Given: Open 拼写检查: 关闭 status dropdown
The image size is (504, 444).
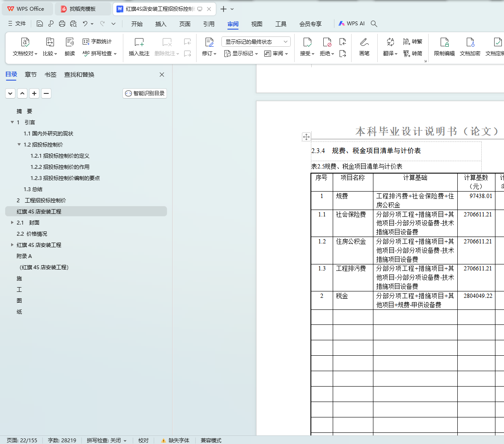Looking at the screenshot, I should click(x=107, y=440).
